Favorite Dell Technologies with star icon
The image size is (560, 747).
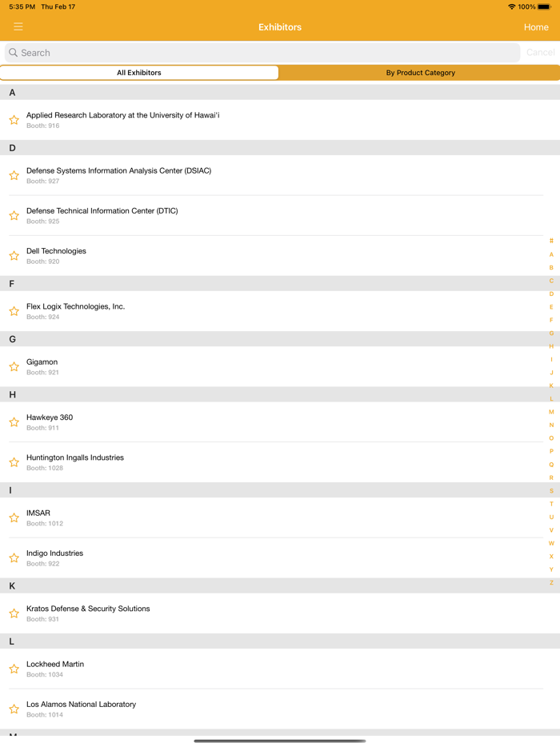[x=14, y=256]
